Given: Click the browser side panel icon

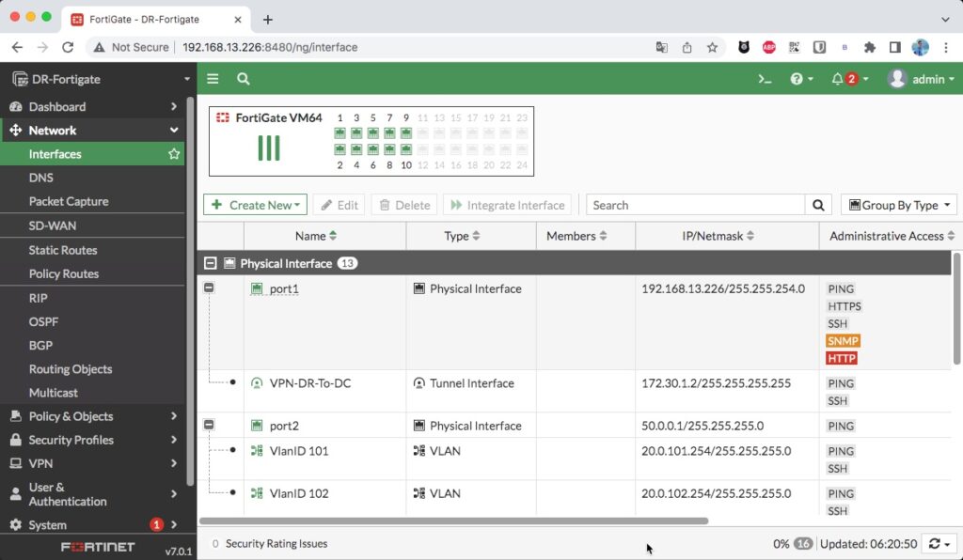Looking at the screenshot, I should [x=895, y=47].
